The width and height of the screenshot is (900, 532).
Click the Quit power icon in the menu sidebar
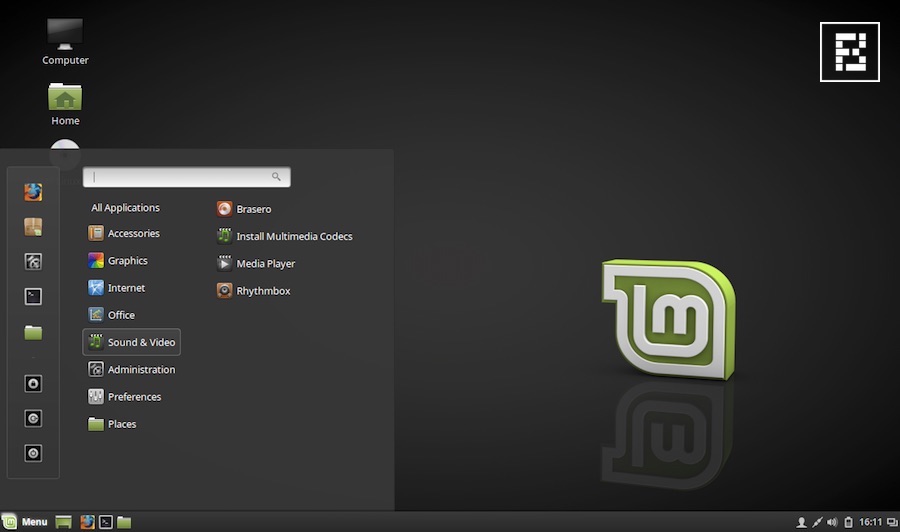tap(33, 453)
